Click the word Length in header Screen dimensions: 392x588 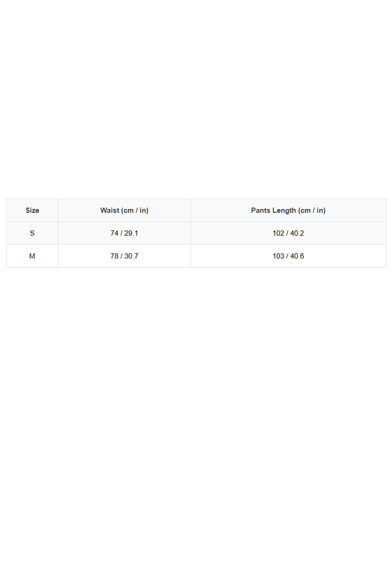[x=284, y=210]
